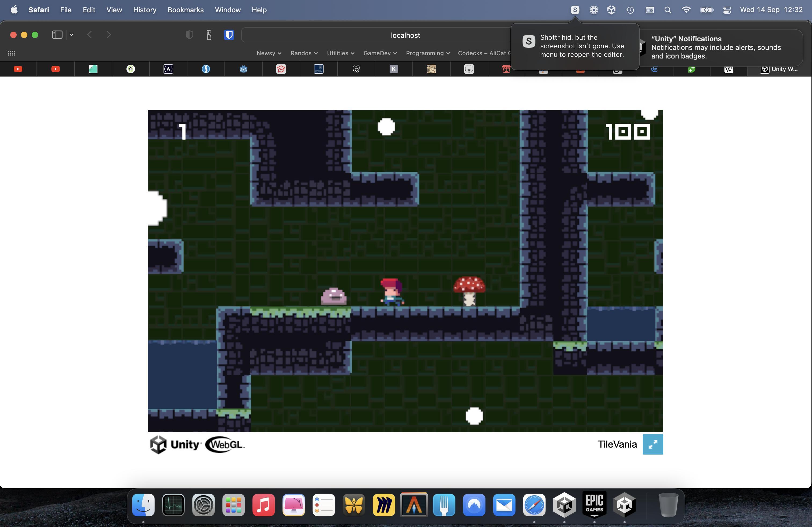Open the Privacy Report shield icon
The image size is (812, 527).
189,35
